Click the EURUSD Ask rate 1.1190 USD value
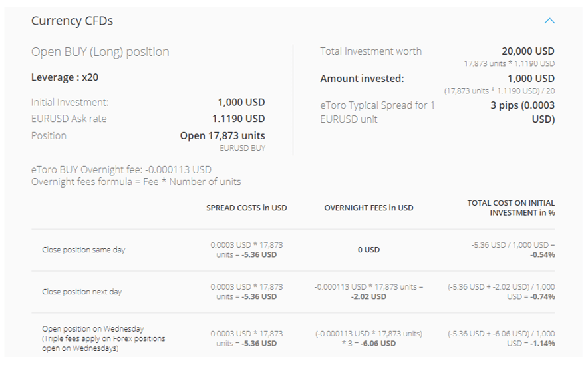The height and width of the screenshot is (365, 588). 239,119
